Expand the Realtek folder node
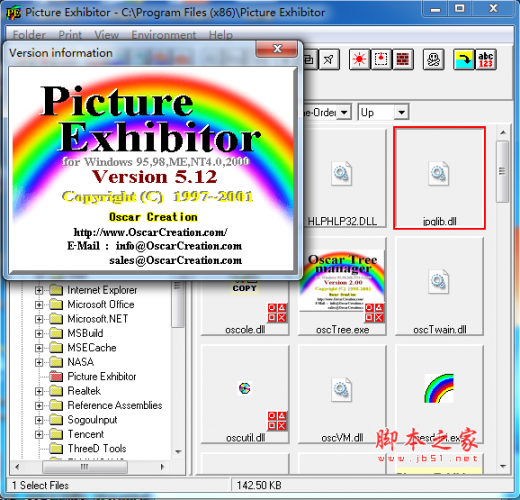 pyautogui.click(x=39, y=391)
